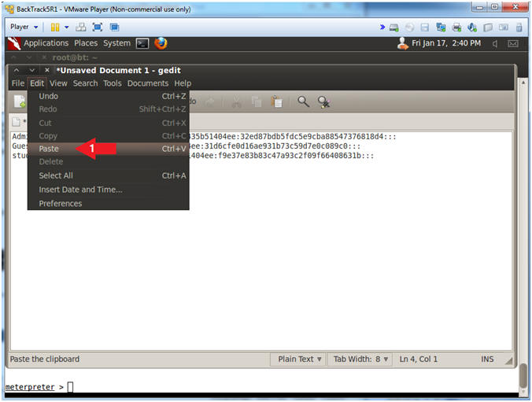Click the INS insert mode indicator
Viewport: 532px width, 402px height.
coord(487,360)
